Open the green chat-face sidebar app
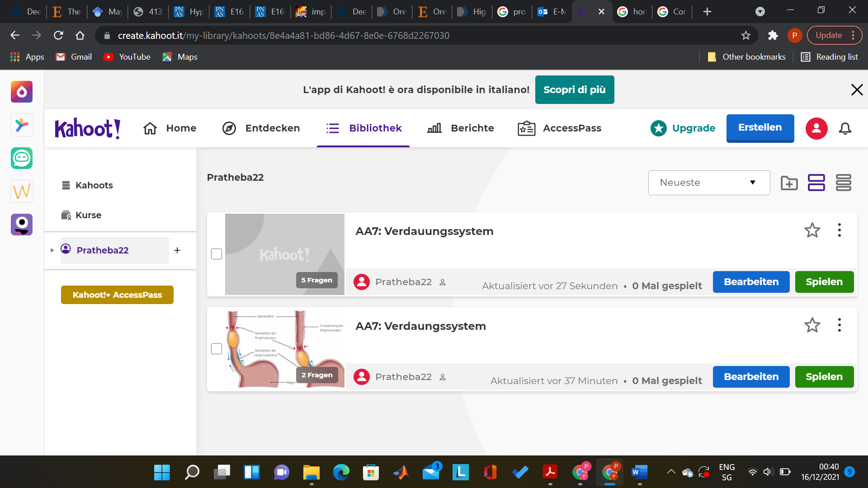The image size is (868, 488). [x=22, y=158]
